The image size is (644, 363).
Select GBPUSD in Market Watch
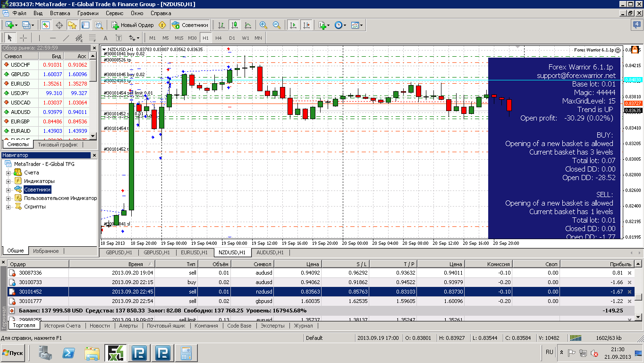(45, 74)
